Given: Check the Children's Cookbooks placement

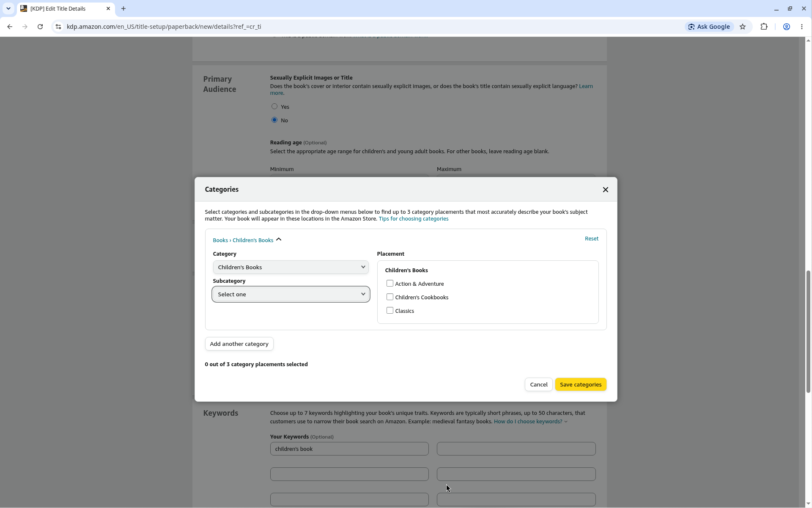Looking at the screenshot, I should click(x=390, y=297).
